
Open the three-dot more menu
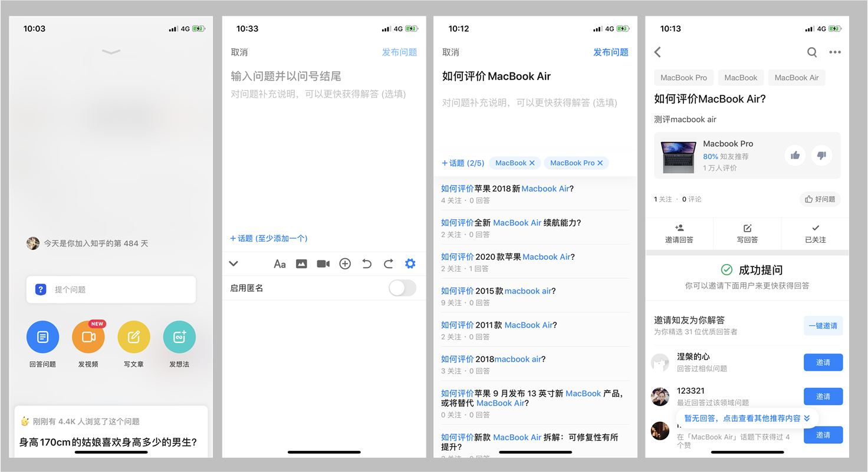click(835, 52)
